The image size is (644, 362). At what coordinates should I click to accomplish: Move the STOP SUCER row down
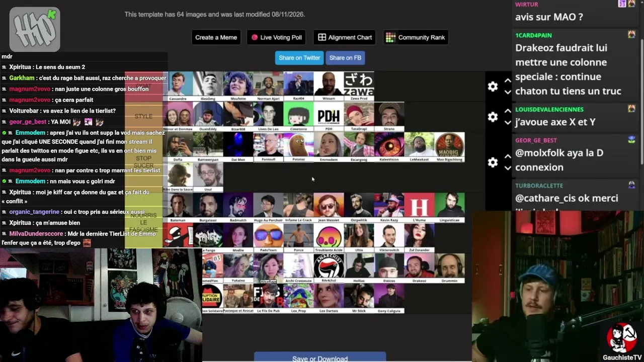point(508,168)
